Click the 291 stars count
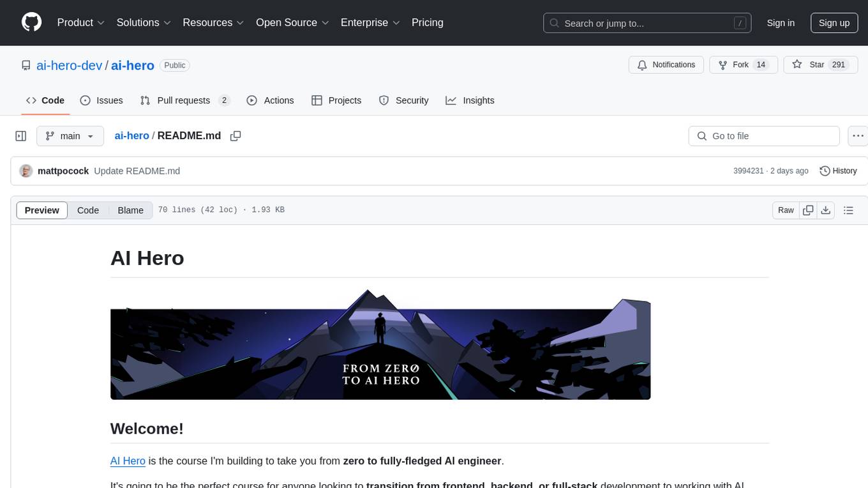Image resolution: width=868 pixels, height=488 pixels. tap(839, 65)
